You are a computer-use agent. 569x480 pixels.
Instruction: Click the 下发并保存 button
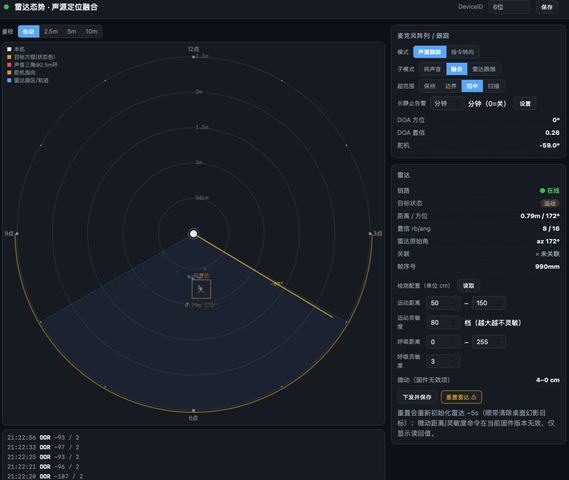point(417,397)
